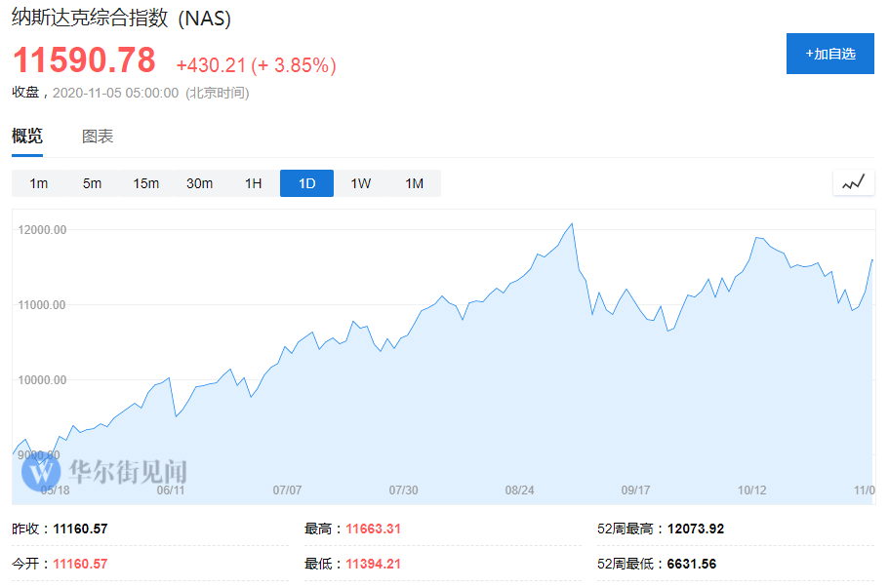
Task: Click the +加自选 add-to-watchlist button
Action: point(830,54)
